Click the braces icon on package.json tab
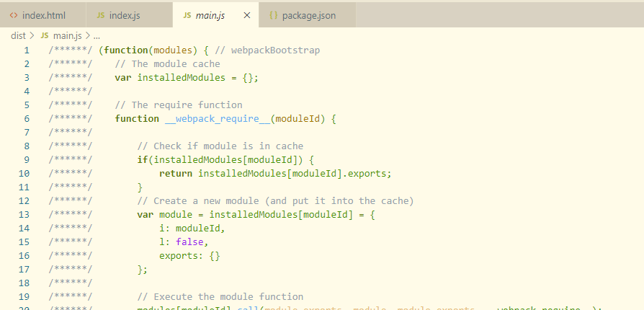Viewport: 644px width, 310px height. (x=274, y=16)
